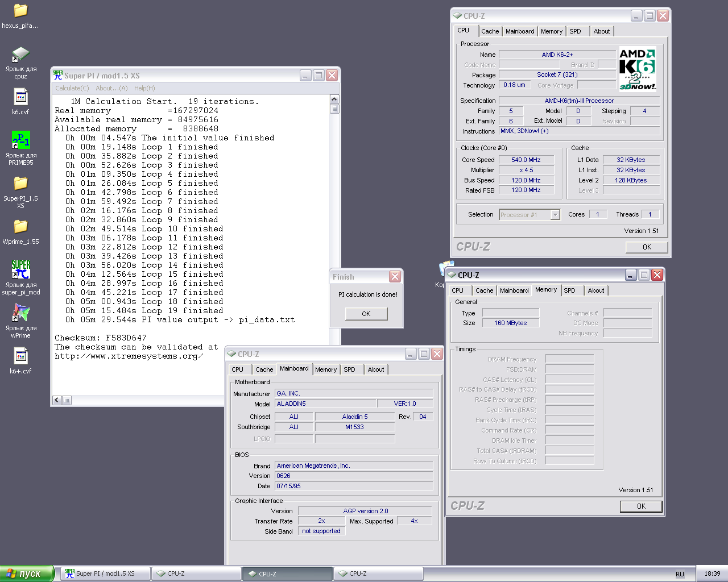Image resolution: width=728 pixels, height=582 pixels.
Task: Switch to SPD tab in top CPU-Z window
Action: [576, 32]
